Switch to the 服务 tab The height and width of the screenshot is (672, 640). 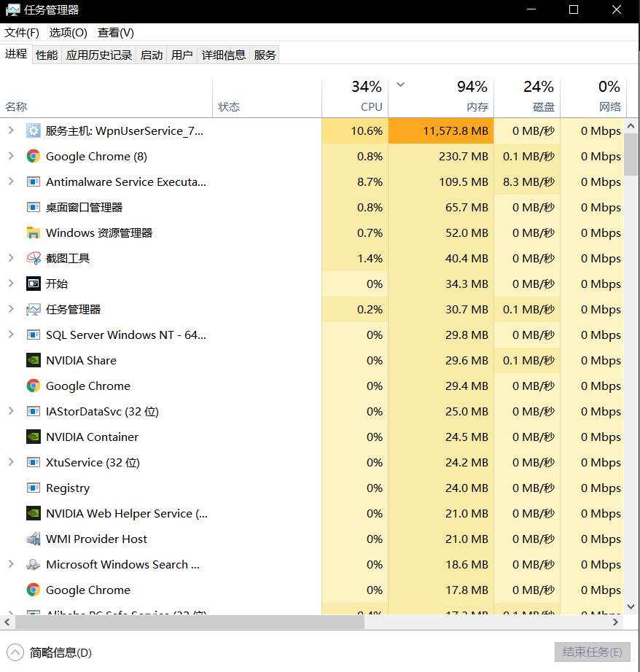pos(265,55)
